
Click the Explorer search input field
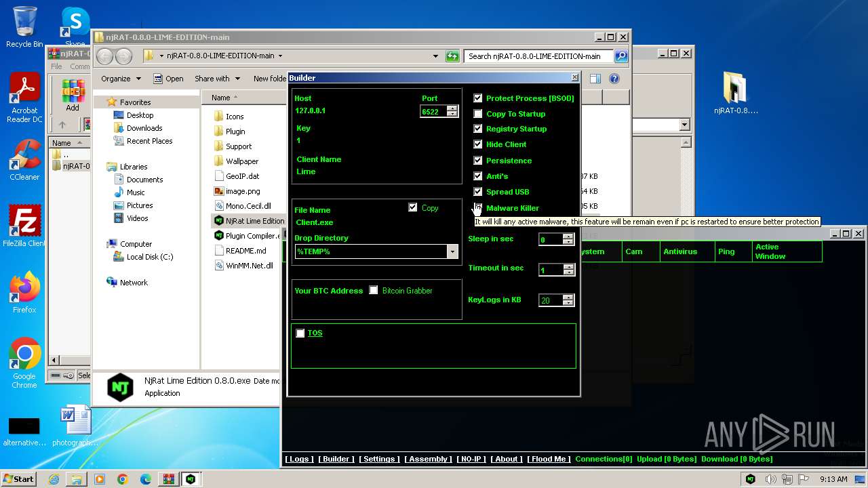(539, 56)
